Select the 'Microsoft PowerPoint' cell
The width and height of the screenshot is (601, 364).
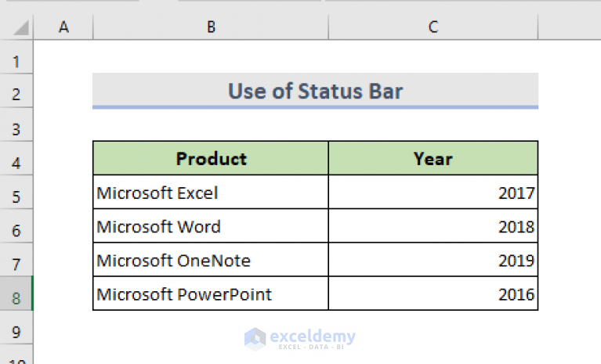click(x=211, y=294)
